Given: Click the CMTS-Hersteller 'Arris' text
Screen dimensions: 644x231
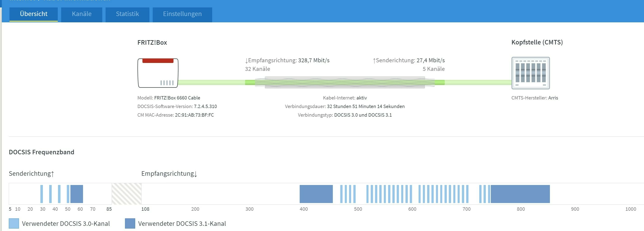Looking at the screenshot, I should click(x=553, y=98).
